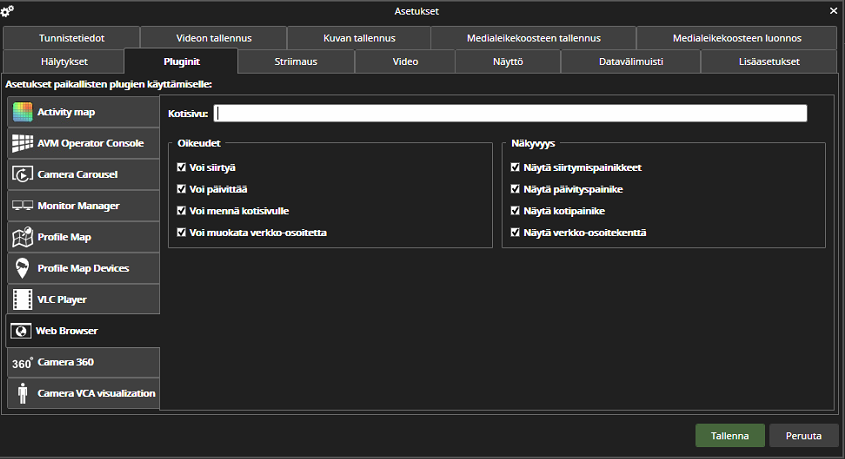
Task: Click the settings gears icon in title bar
Action: 8,11
